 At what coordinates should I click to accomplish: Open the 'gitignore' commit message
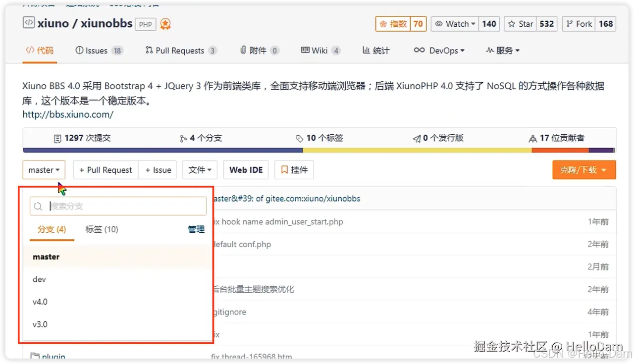[230, 312]
